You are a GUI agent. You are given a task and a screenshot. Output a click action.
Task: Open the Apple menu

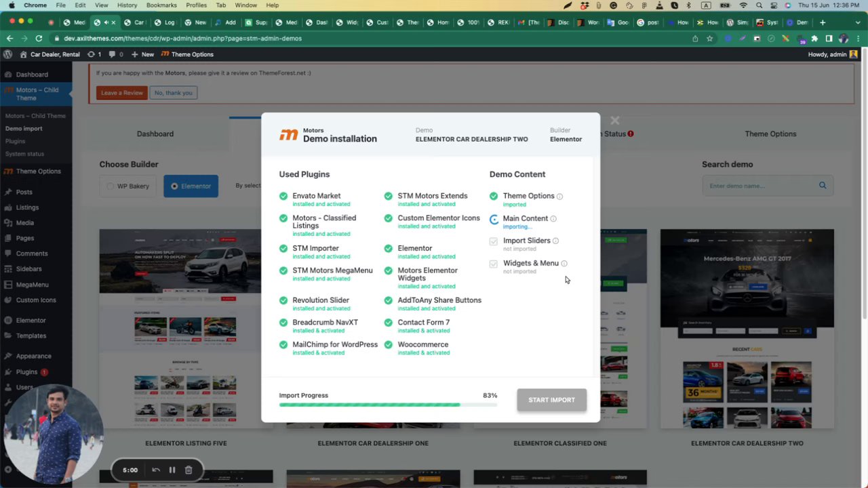11,5
